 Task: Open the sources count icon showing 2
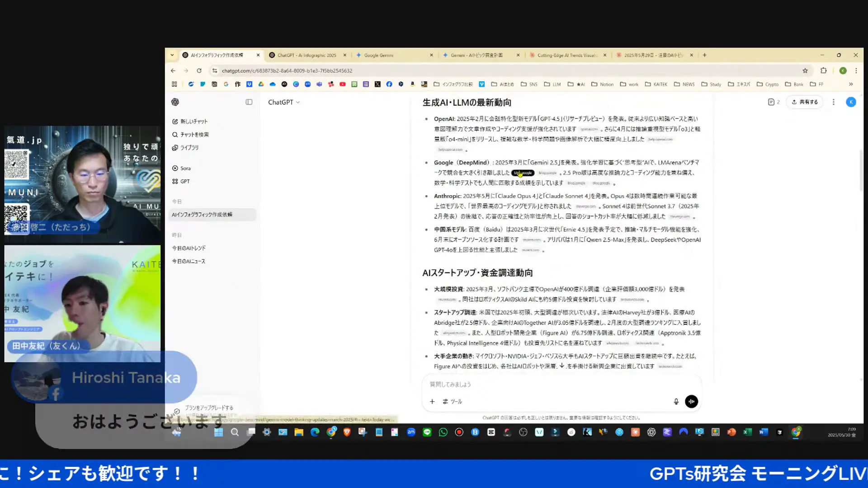774,102
